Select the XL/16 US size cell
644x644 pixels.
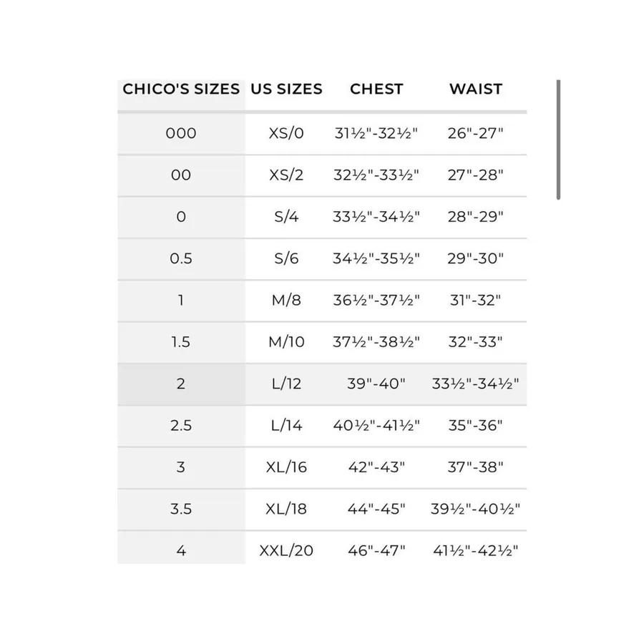tap(286, 467)
